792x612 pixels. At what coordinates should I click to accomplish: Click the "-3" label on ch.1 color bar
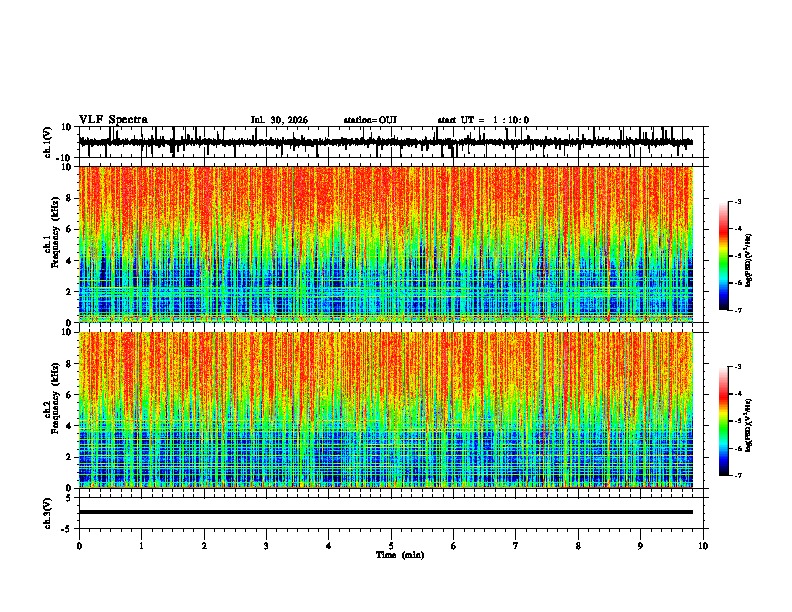pos(738,201)
